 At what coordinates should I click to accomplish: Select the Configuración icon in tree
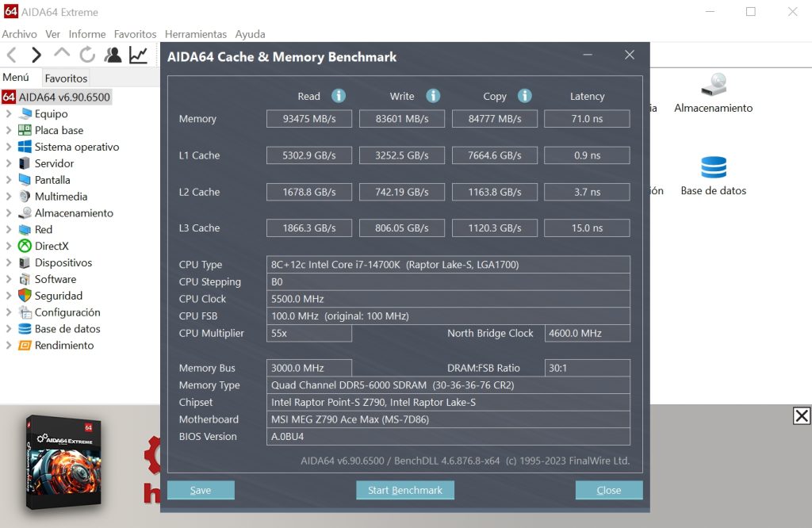[25, 312]
